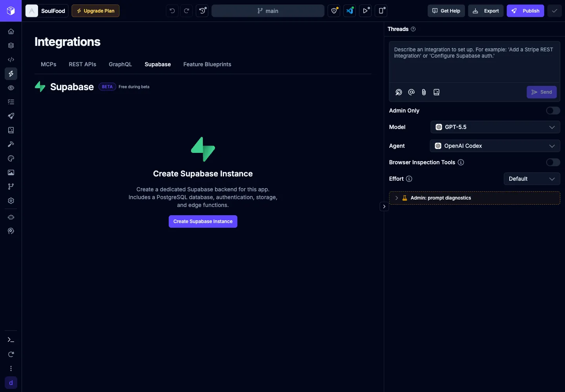Click the info icon beside Effort
Screen dimensions: 565x392
(409, 179)
